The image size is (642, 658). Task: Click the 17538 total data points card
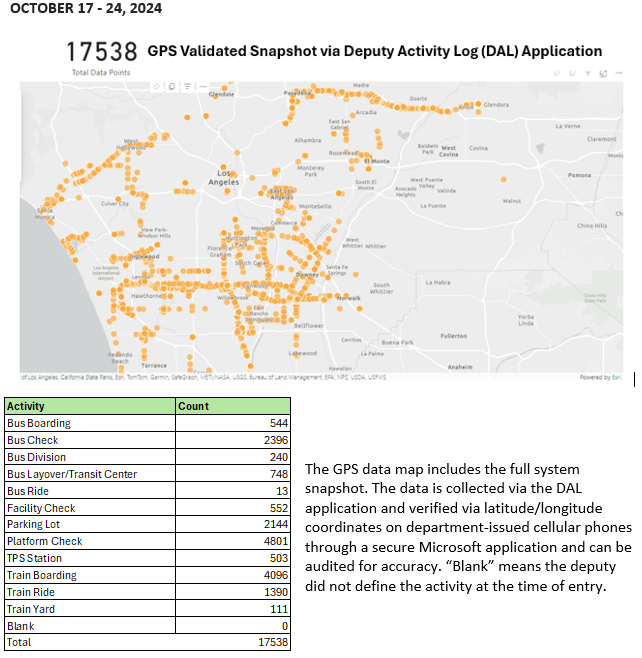click(101, 54)
